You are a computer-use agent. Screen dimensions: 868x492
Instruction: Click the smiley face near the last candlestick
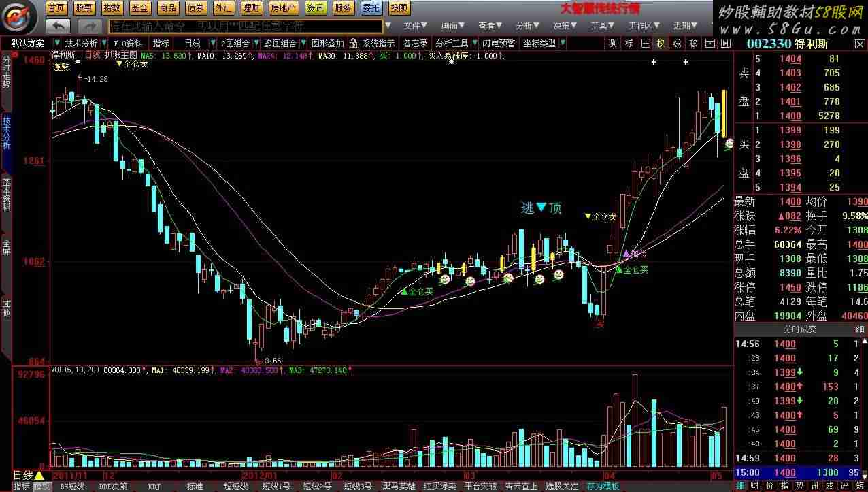[729, 144]
